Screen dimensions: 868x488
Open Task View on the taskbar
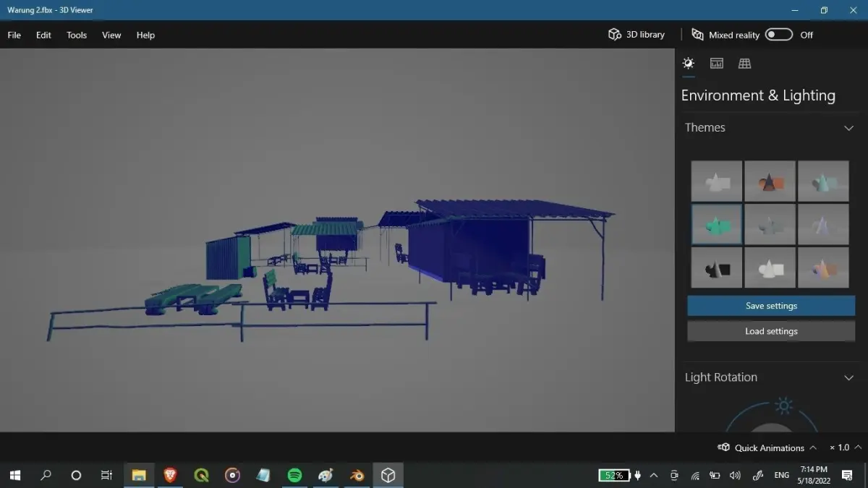pos(106,475)
